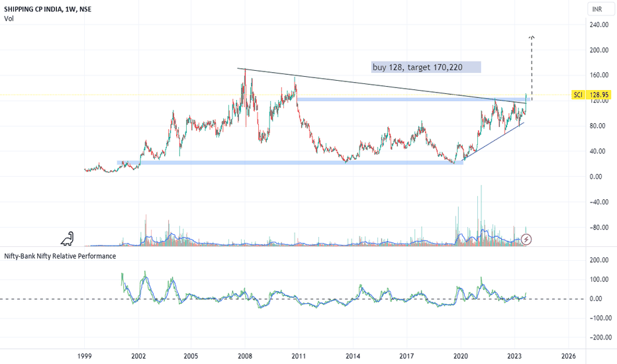This screenshot has height=364, width=617.
Task: Click the 0.00 price label on main chart
Action: (x=596, y=177)
